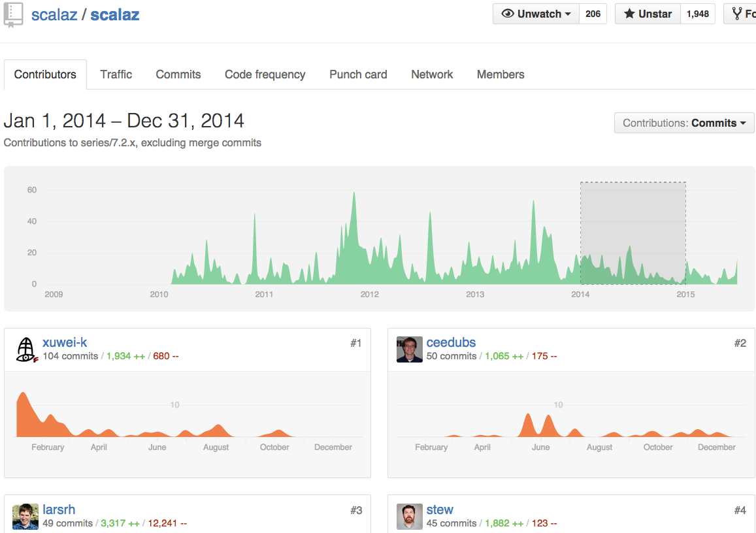756x533 pixels.
Task: Open the Punch card tab
Action: click(x=358, y=74)
